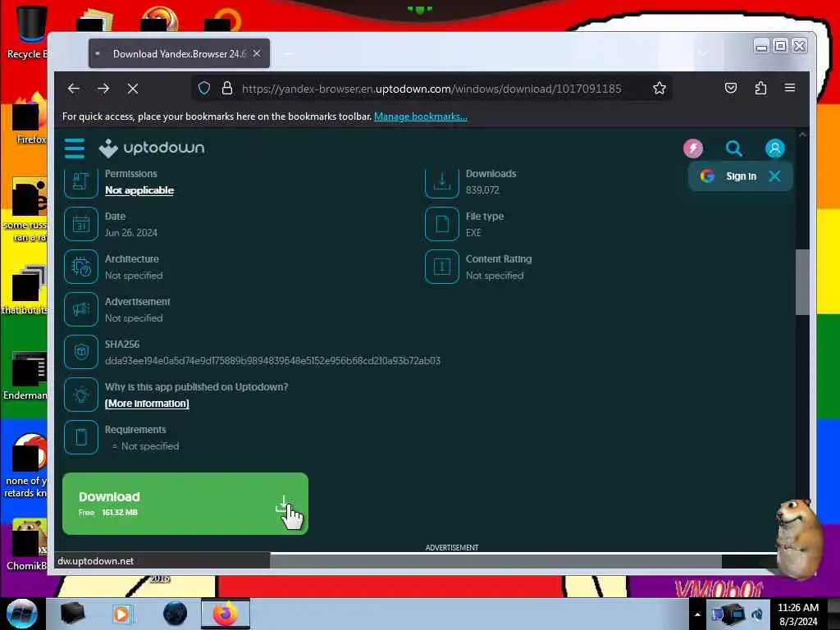Open Uptodown search magnifier
840x630 pixels.
coord(733,148)
